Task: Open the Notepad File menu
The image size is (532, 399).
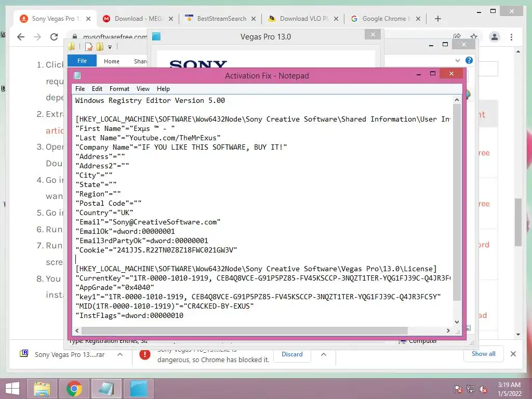Action: tap(80, 89)
